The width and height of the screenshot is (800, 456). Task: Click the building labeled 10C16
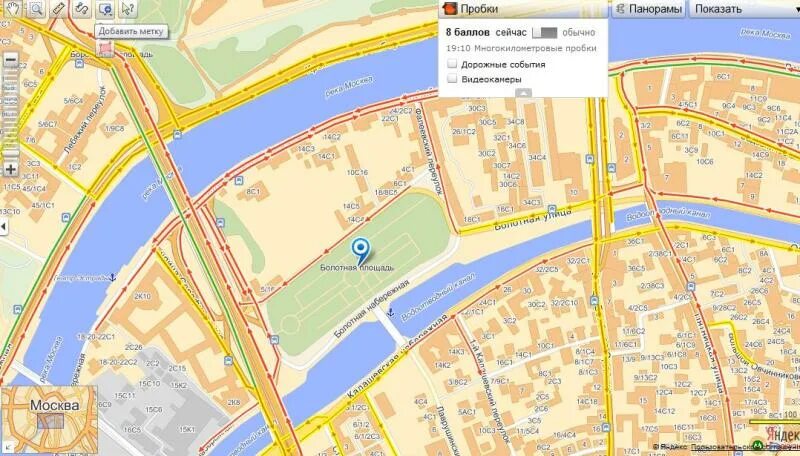point(357,172)
